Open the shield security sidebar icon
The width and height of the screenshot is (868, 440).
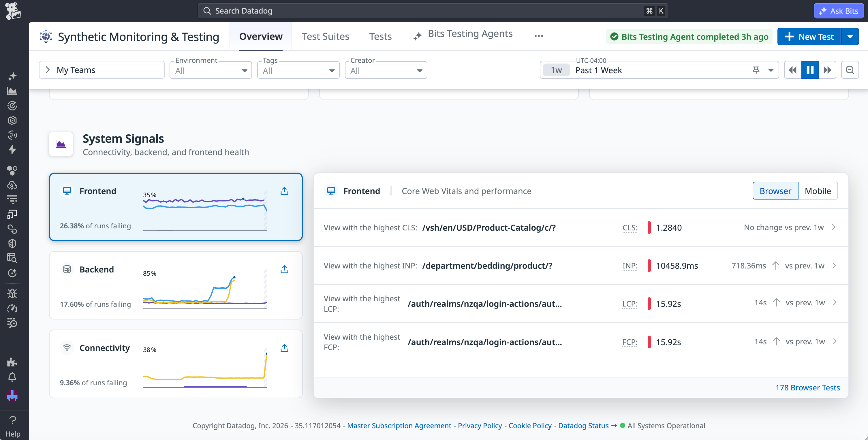pos(12,243)
